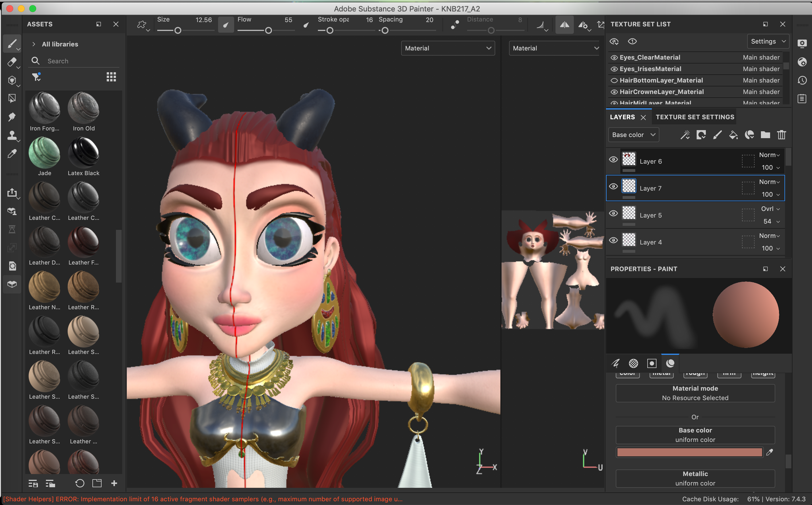
Task: Select the Jade material thumbnail
Action: (44, 154)
